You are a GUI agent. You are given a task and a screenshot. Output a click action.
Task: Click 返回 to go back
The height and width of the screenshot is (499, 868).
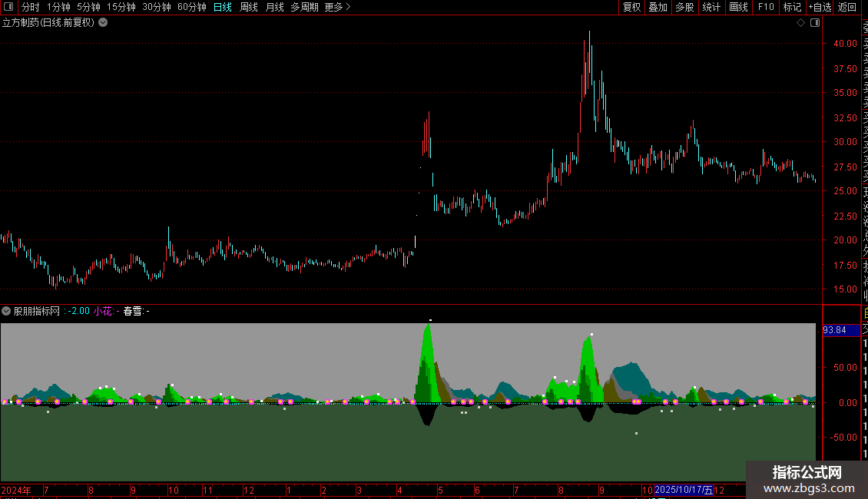[x=847, y=7]
